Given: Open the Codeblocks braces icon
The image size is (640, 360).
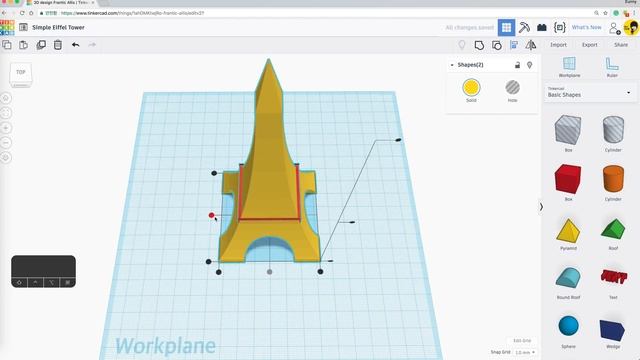Looking at the screenshot, I should [560, 27].
